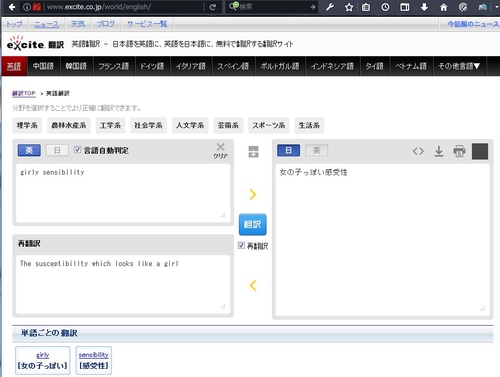The height and width of the screenshot is (377, 500).
Task: Open the ポルトガル語 language tab
Action: 280,66
